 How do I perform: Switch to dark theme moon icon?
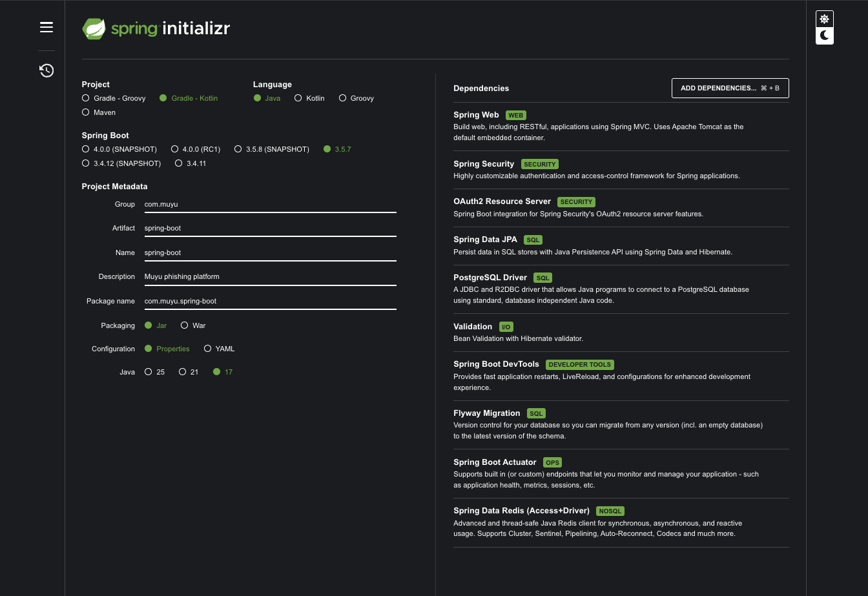(x=825, y=36)
